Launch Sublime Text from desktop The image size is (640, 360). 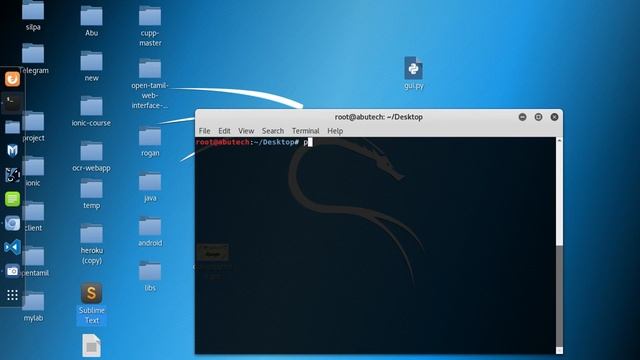91,293
